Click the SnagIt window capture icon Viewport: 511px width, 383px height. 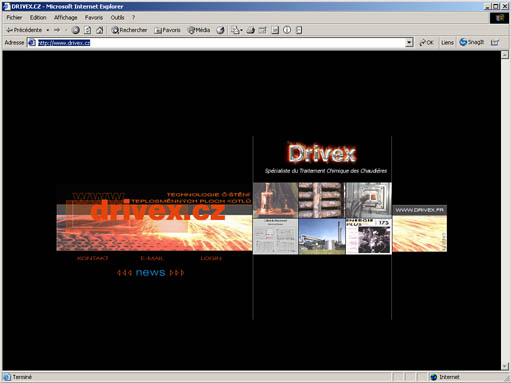(x=495, y=42)
